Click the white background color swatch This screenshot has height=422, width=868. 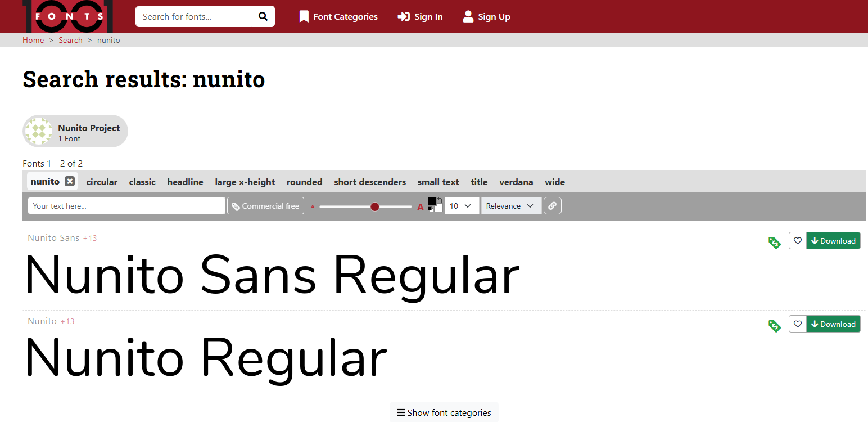tap(438, 208)
